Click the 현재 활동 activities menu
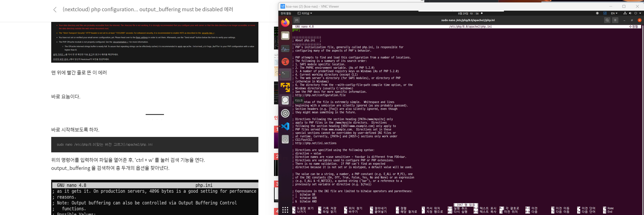The height and width of the screenshot is (215, 644). (x=286, y=13)
